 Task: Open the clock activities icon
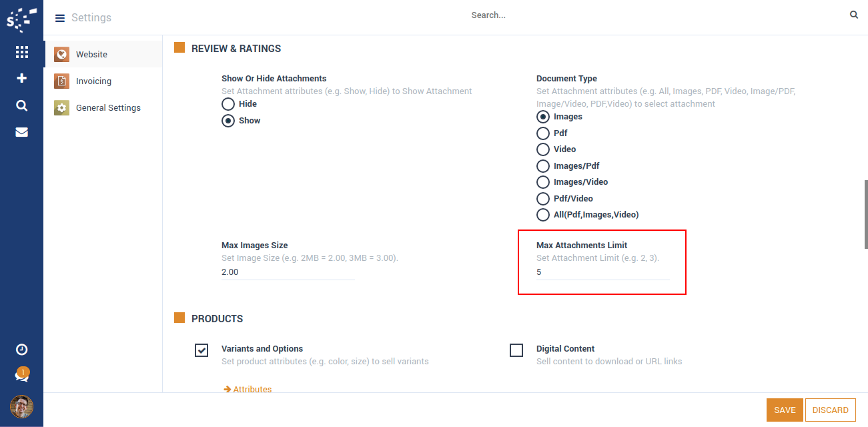(x=21, y=350)
